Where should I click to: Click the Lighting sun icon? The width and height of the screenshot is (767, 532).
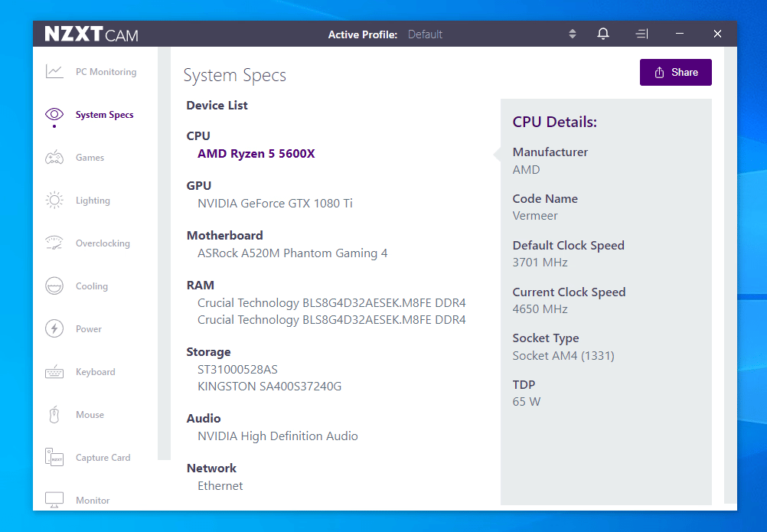click(54, 200)
